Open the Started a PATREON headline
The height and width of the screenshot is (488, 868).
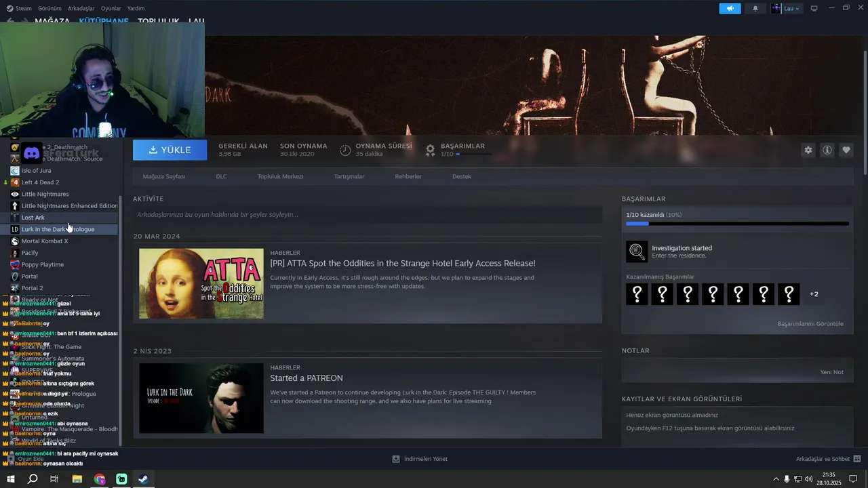307,378
